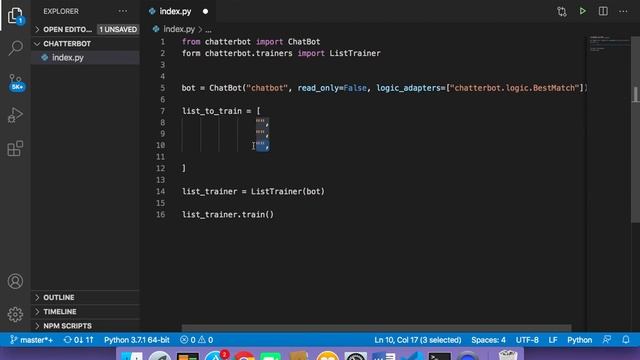Open the Source Control view
The height and width of the screenshot is (360, 640).
(16, 82)
